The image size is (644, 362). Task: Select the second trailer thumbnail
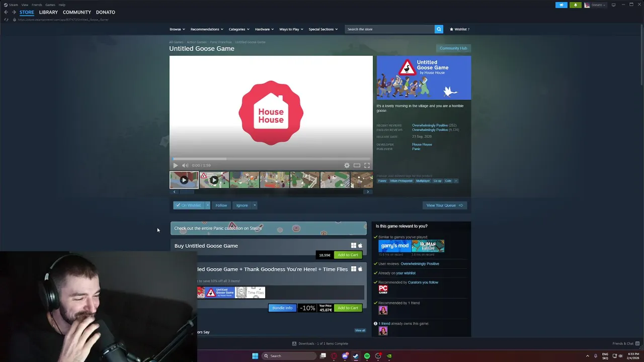214,179
